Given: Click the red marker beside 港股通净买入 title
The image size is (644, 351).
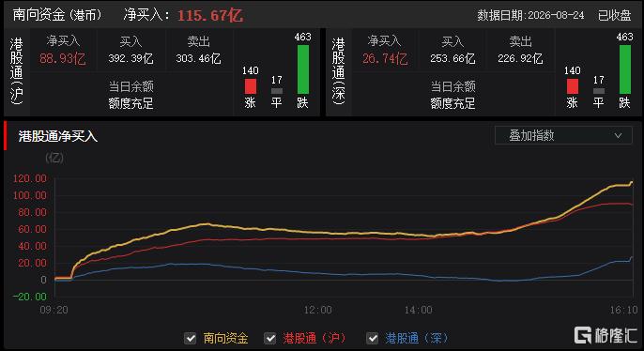Looking at the screenshot, I should click(6, 135).
